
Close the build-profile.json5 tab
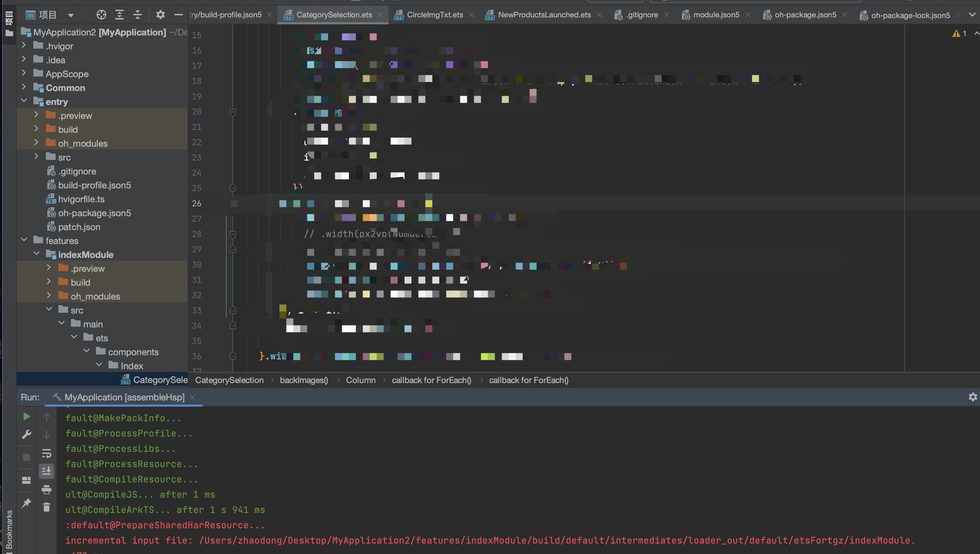coord(270,15)
